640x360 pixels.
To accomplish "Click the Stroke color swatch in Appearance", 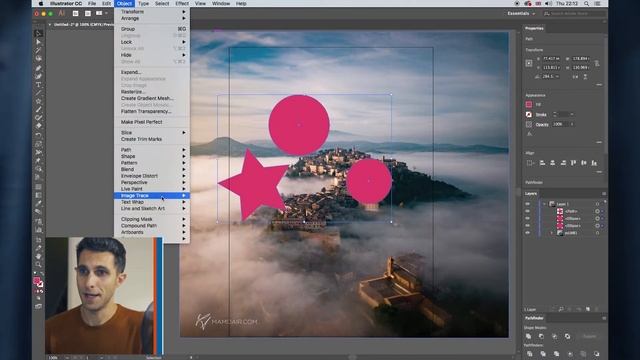I will pyautogui.click(x=529, y=115).
